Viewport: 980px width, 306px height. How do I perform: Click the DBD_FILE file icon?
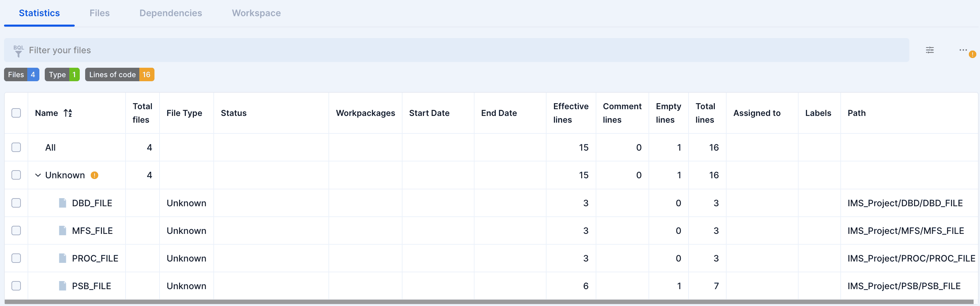[x=62, y=203]
